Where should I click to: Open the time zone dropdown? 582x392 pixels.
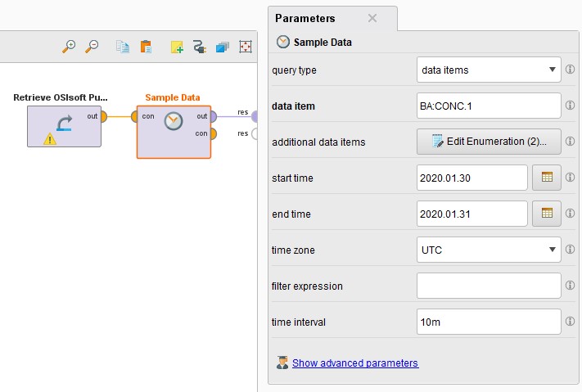[489, 250]
